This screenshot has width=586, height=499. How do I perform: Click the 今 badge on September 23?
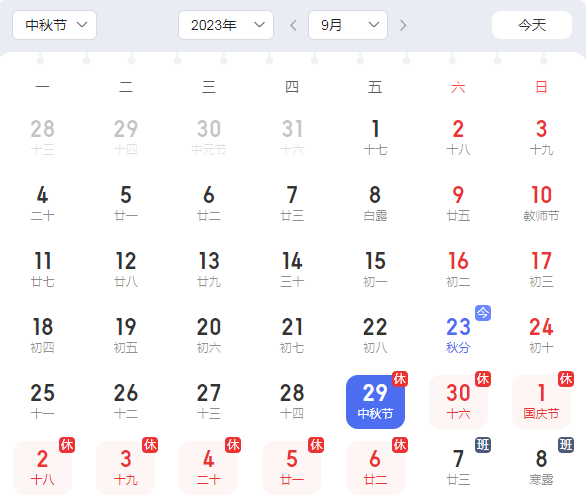pos(483,313)
